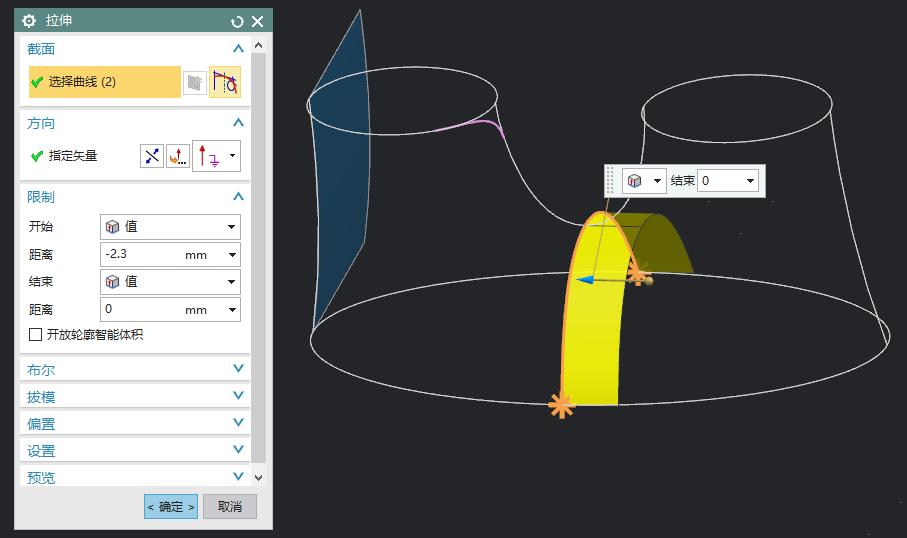Click the curve selection icon in 截面
907x538 pixels.
click(224, 82)
